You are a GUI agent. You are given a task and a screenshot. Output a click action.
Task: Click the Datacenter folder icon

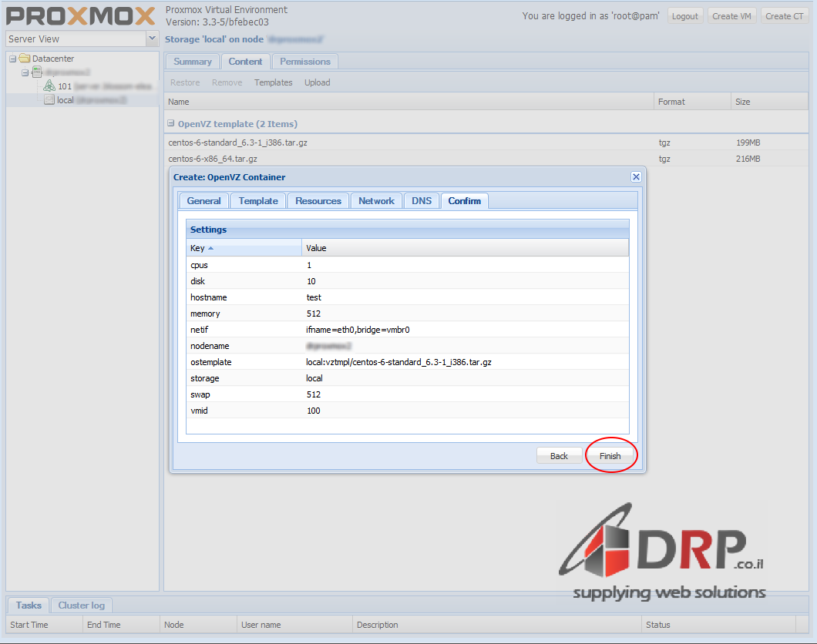(25, 59)
